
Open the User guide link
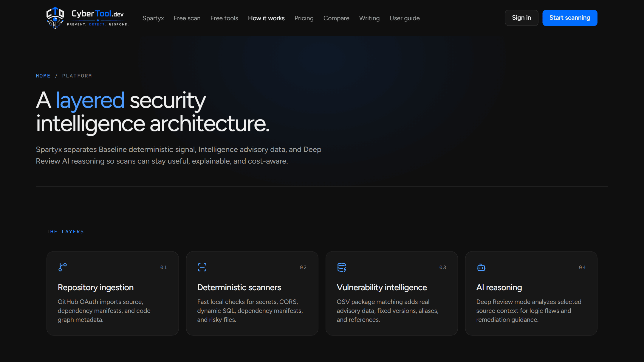click(x=405, y=18)
